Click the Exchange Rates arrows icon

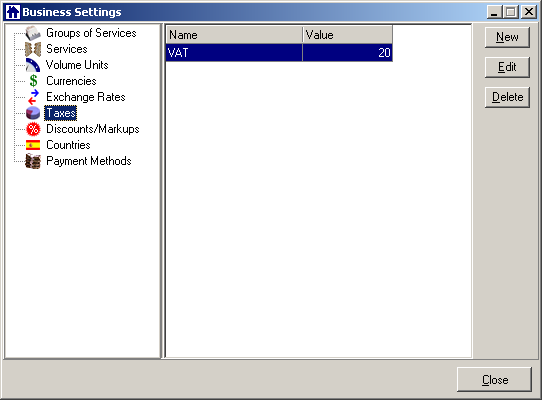coord(33,97)
